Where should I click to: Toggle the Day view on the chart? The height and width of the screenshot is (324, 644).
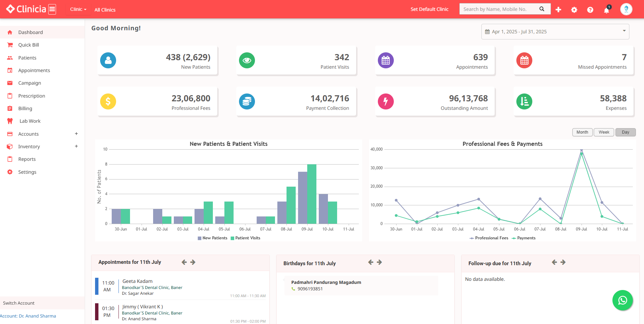click(x=625, y=132)
